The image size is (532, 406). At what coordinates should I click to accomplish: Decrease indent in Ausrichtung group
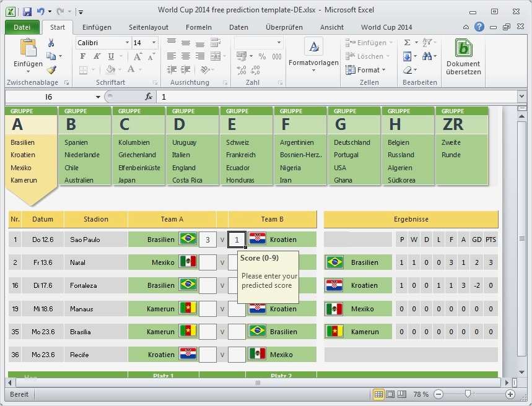click(172, 69)
